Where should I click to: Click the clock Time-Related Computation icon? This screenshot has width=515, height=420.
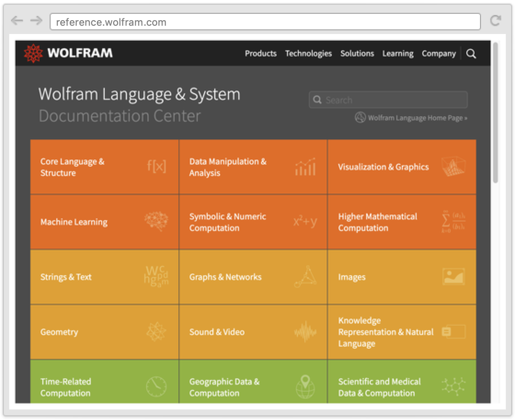[156, 386]
